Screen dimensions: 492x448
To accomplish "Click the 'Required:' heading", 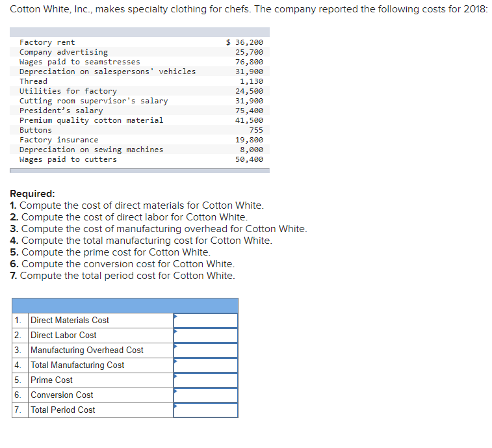I will pyautogui.click(x=32, y=194).
